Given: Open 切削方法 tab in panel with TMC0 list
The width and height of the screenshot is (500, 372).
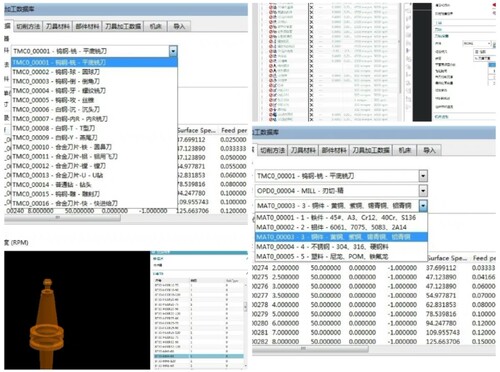Looking at the screenshot, I should pyautogui.click(x=28, y=26).
